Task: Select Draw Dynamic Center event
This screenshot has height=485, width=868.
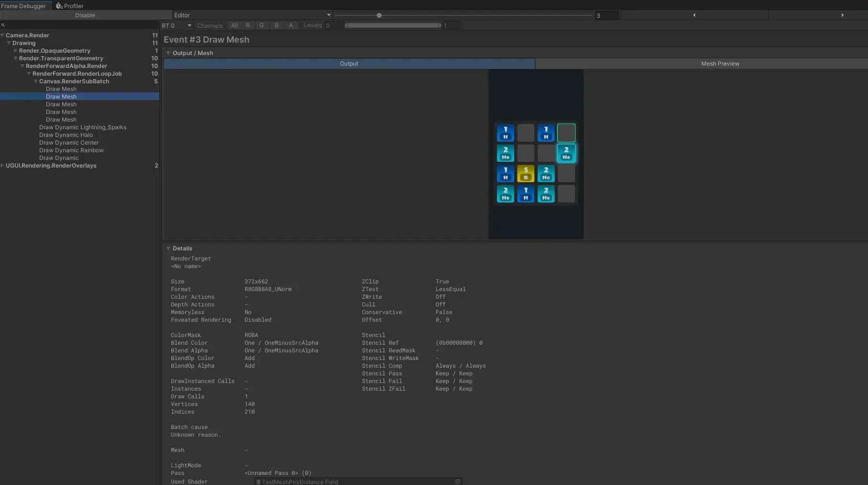Action: tap(69, 143)
